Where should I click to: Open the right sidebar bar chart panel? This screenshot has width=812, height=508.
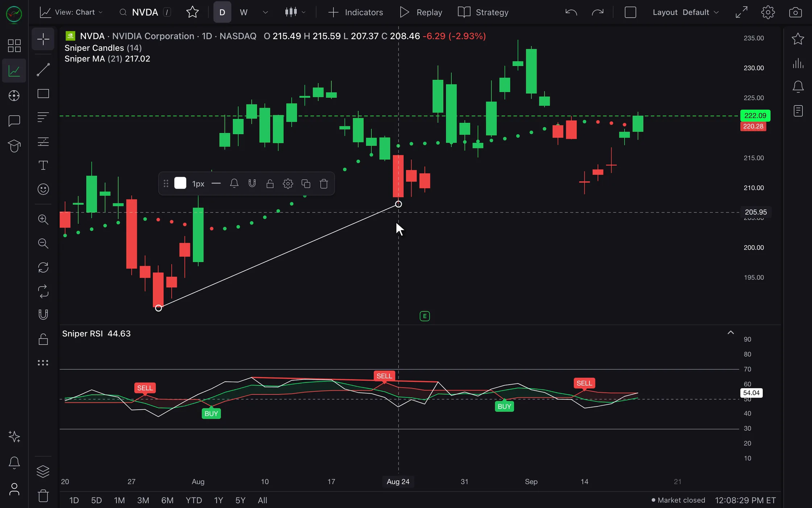point(798,63)
